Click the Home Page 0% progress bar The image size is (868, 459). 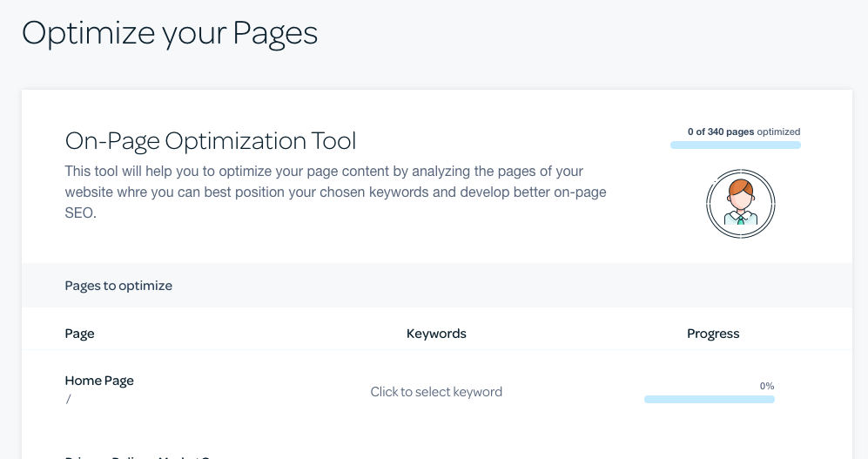[710, 399]
